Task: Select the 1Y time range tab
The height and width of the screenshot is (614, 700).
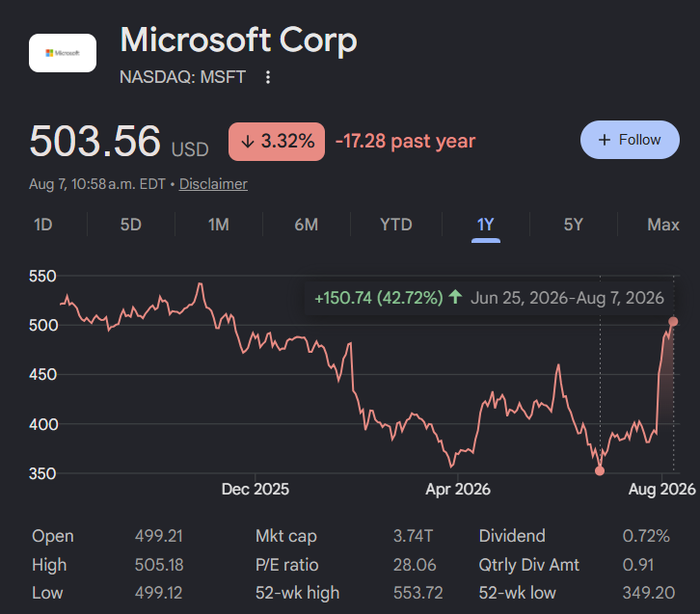Action: click(486, 225)
